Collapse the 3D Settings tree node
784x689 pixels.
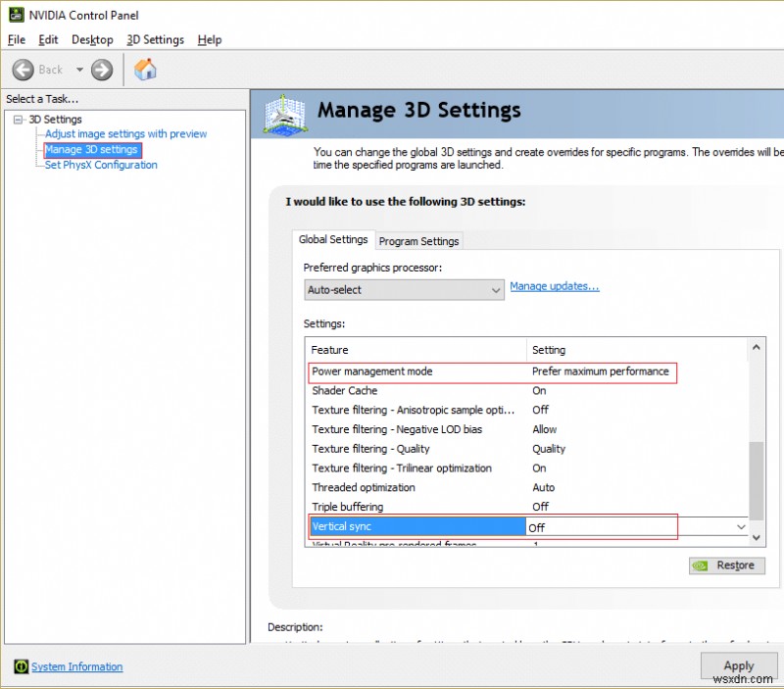click(18, 120)
